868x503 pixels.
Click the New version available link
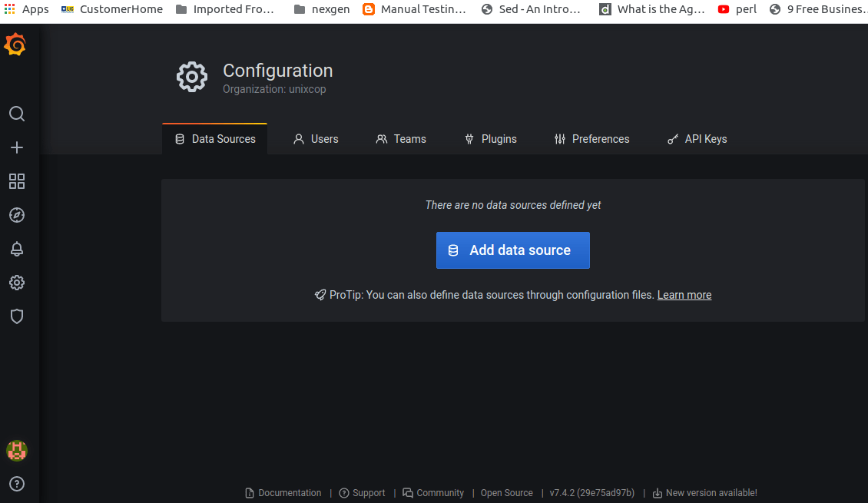tap(704, 492)
